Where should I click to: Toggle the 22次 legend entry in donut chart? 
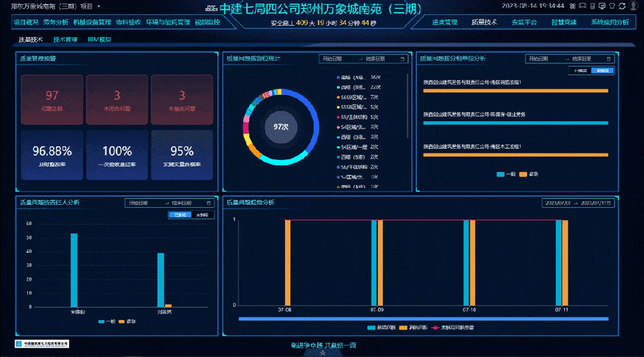pyautogui.click(x=359, y=87)
